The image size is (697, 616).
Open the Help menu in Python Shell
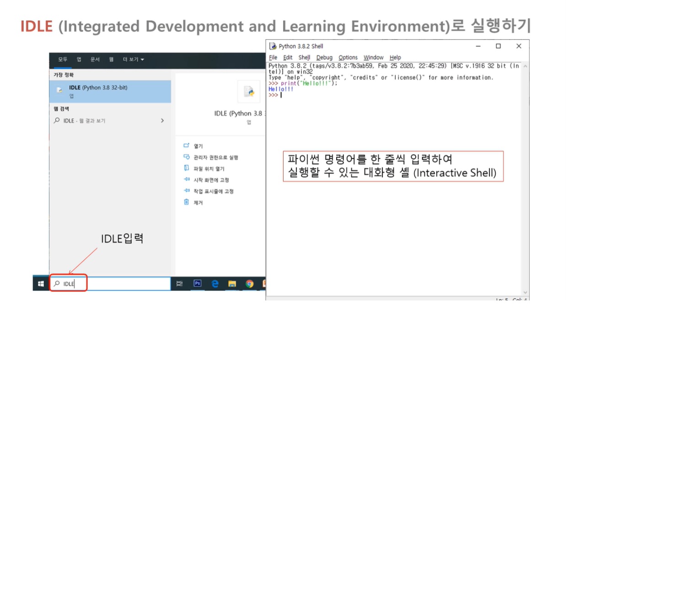point(395,58)
